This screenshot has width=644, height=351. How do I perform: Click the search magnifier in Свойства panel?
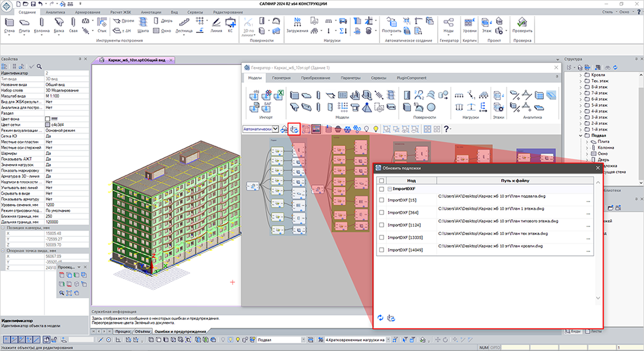click(x=39, y=66)
